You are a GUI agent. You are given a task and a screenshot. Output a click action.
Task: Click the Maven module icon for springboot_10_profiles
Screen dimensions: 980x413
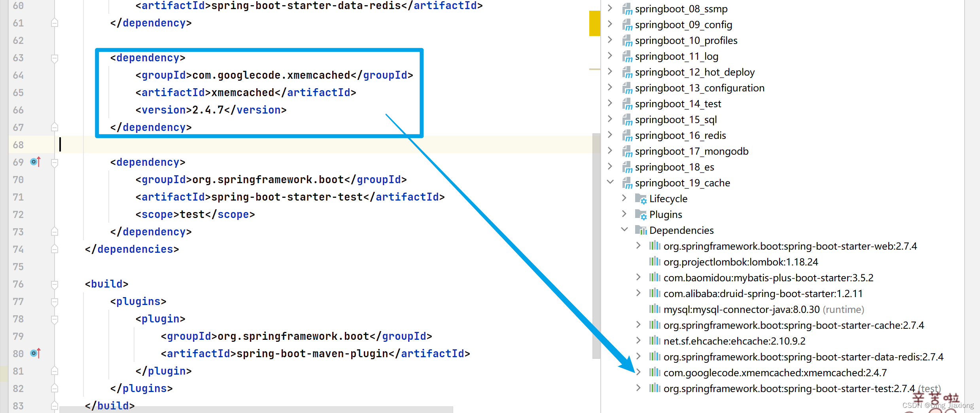[x=627, y=40]
